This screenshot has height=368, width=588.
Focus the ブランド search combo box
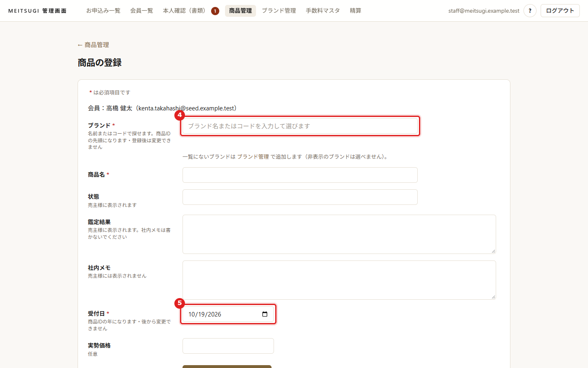(x=300, y=126)
